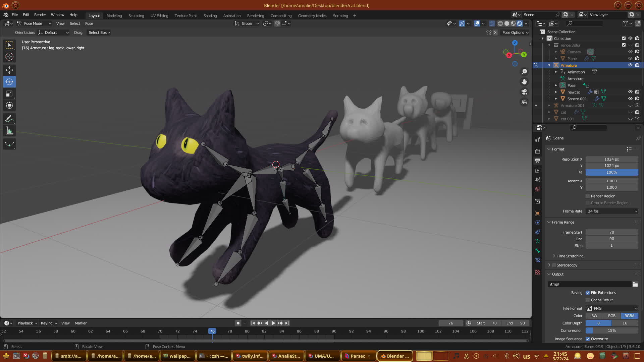Adjust the Compression 15% slider
Viewport: 644px width, 362px height.
click(x=611, y=330)
